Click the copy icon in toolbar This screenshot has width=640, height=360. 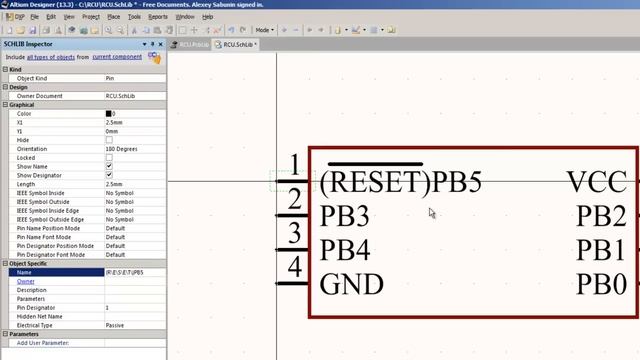pyautogui.click(x=146, y=30)
